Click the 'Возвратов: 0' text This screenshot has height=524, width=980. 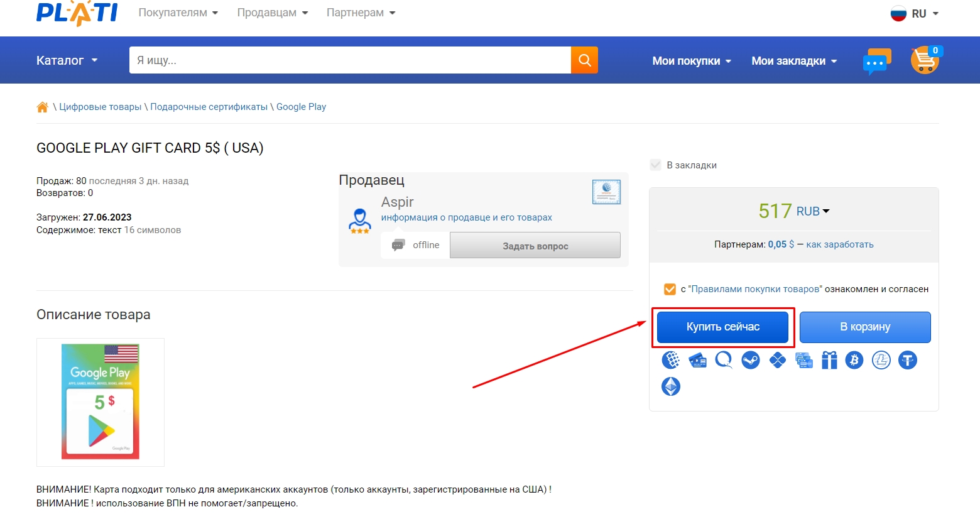[x=65, y=193]
